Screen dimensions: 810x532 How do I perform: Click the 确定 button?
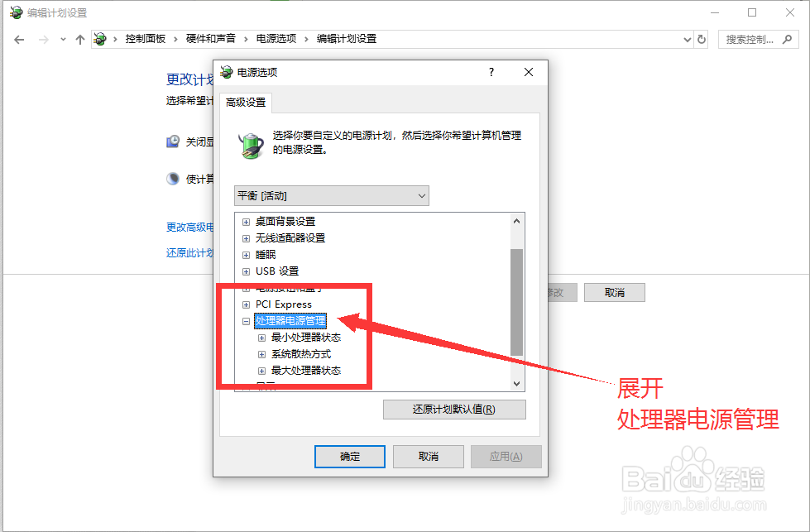click(x=350, y=457)
